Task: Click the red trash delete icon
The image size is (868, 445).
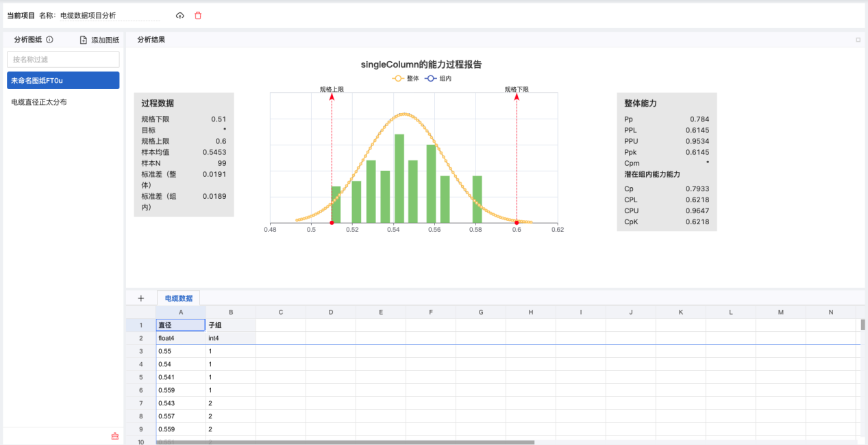Action: pos(198,15)
